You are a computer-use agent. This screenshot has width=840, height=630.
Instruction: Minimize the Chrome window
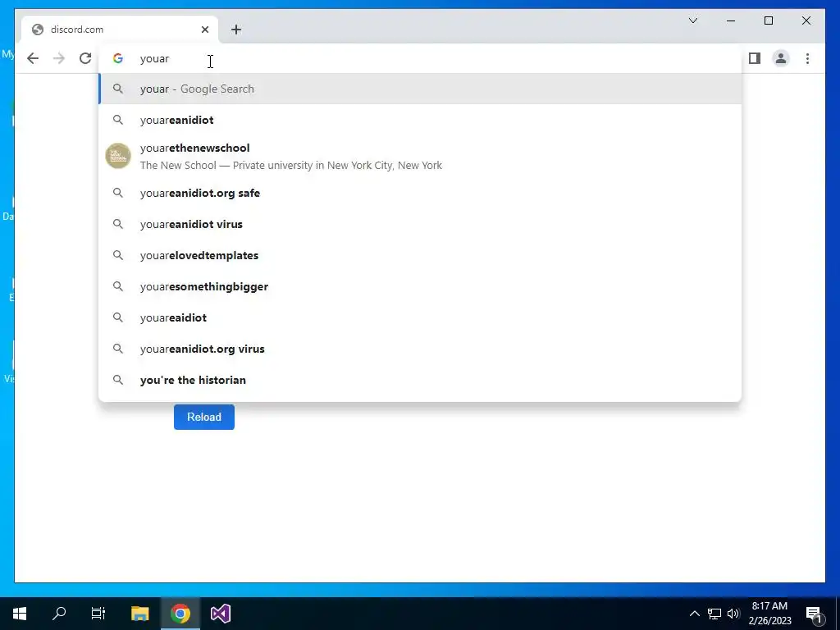(x=731, y=21)
